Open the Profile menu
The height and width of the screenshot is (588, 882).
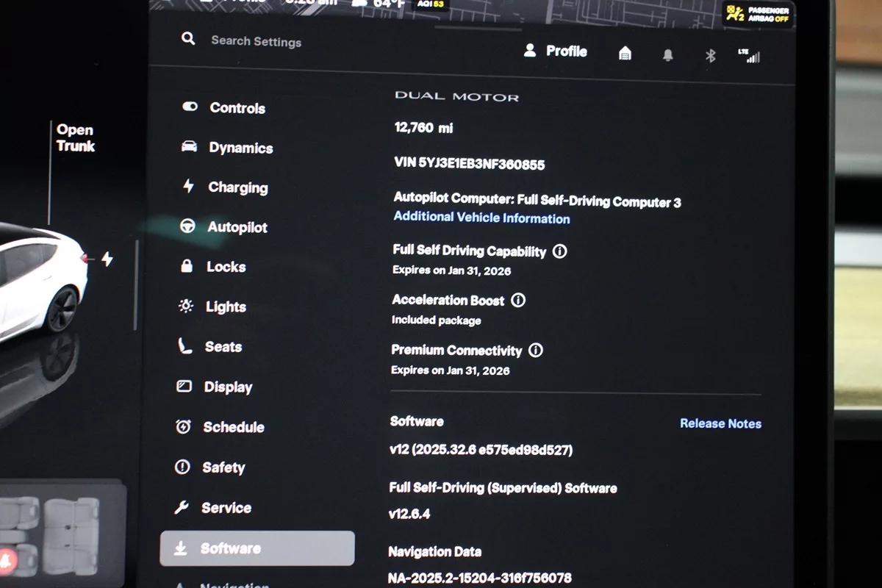(556, 51)
